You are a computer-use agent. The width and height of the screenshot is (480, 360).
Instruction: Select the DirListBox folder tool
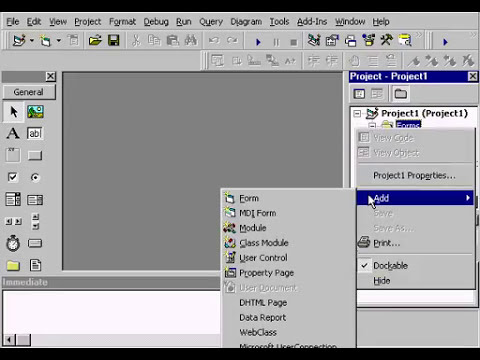coord(13,265)
